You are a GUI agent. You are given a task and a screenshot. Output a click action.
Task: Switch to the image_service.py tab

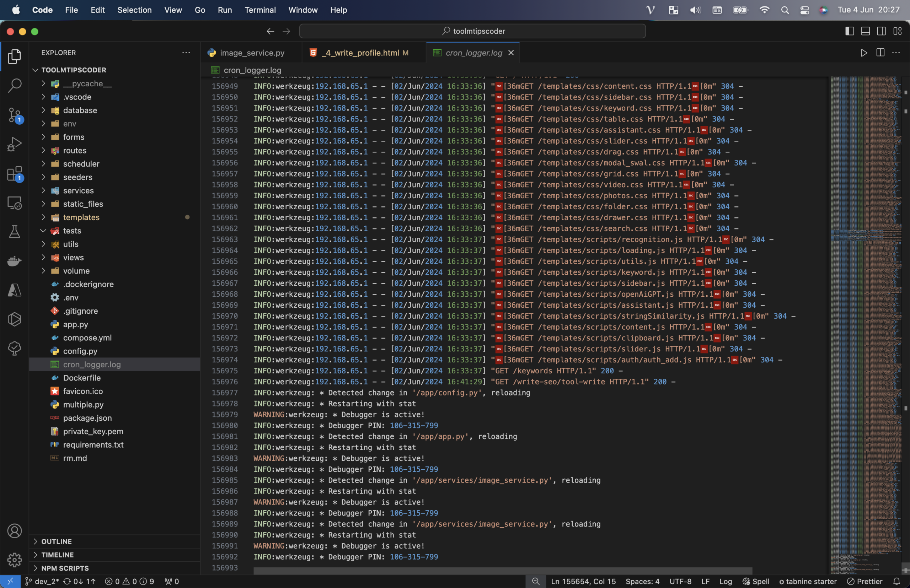tap(252, 52)
